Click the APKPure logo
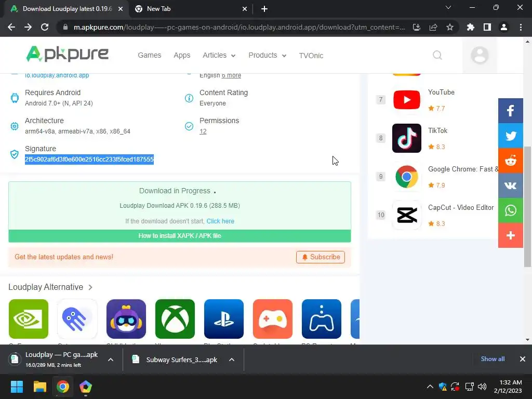The image size is (532, 399). [67, 54]
